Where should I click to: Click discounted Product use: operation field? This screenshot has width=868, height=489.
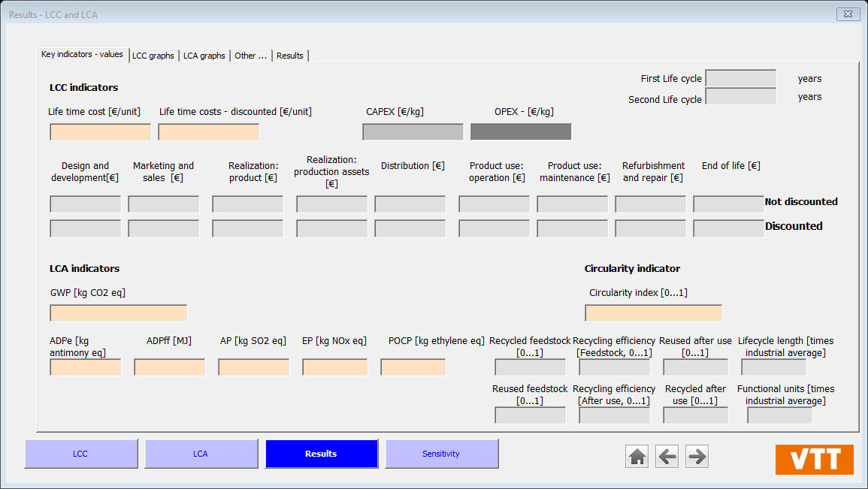click(494, 228)
